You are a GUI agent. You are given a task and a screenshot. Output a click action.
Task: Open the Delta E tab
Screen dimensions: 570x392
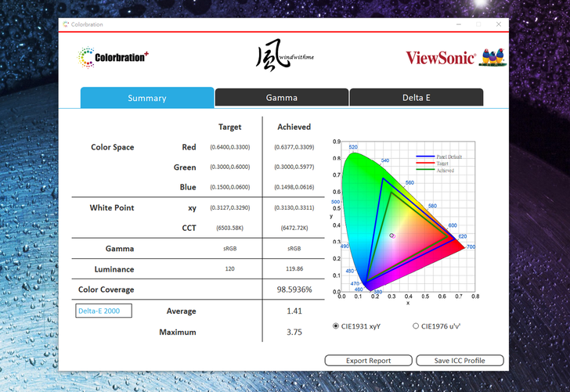pyautogui.click(x=416, y=98)
